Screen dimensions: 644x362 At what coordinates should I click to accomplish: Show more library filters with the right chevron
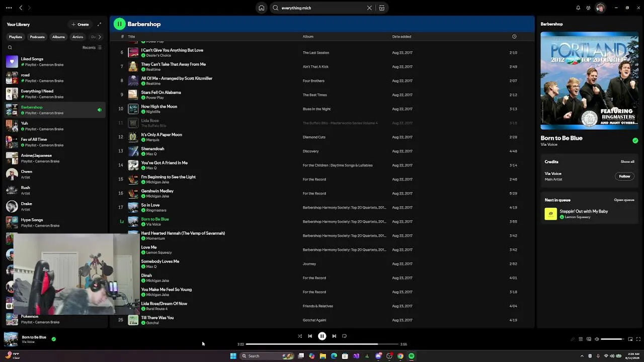pyautogui.click(x=99, y=37)
